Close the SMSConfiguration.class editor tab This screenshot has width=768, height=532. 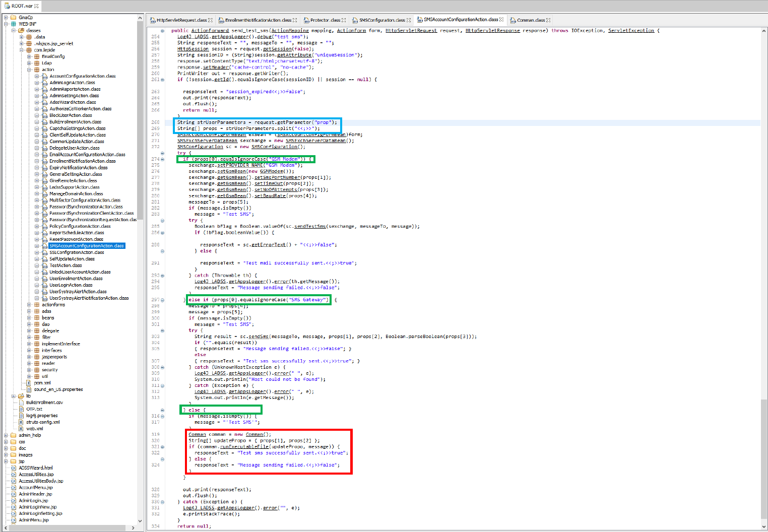click(x=409, y=20)
